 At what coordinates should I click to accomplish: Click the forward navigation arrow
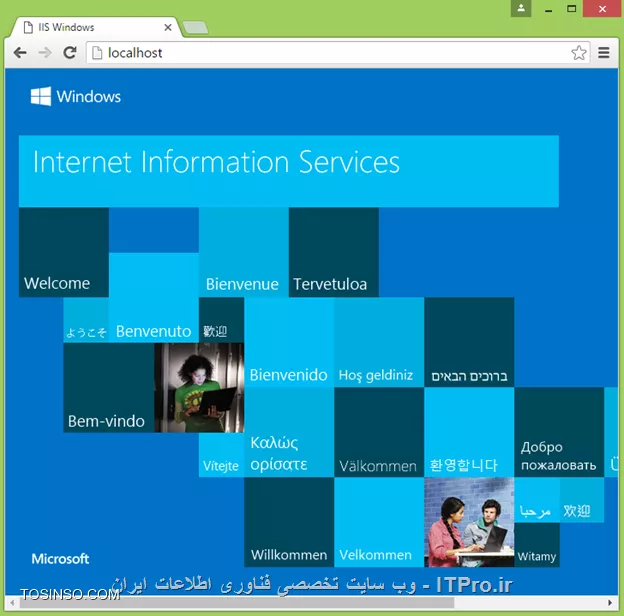[x=45, y=53]
